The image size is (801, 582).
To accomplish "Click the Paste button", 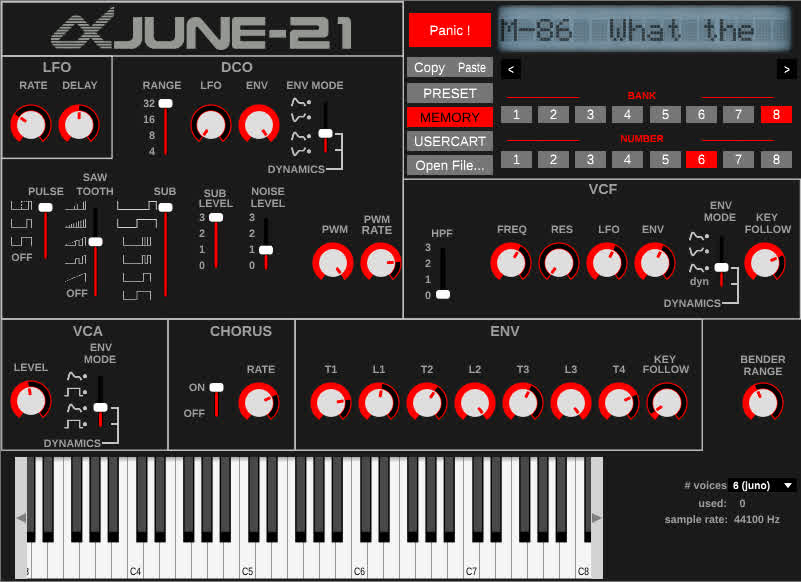I will point(472,67).
